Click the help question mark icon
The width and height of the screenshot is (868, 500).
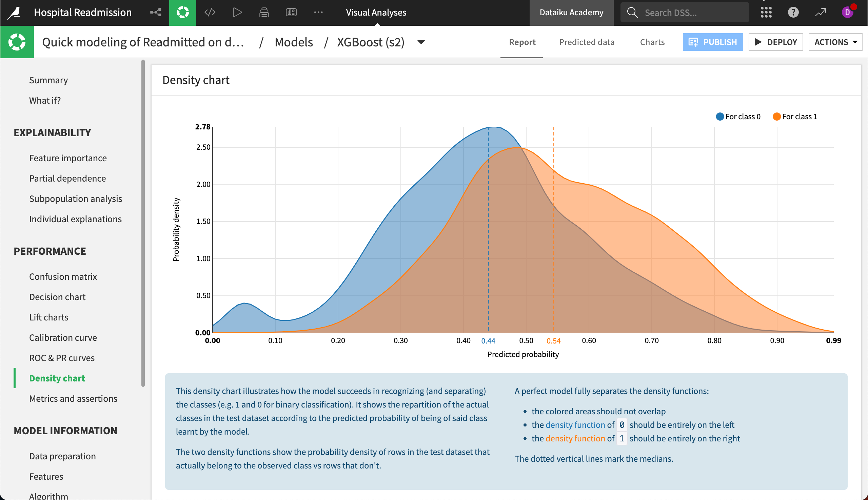pos(793,13)
